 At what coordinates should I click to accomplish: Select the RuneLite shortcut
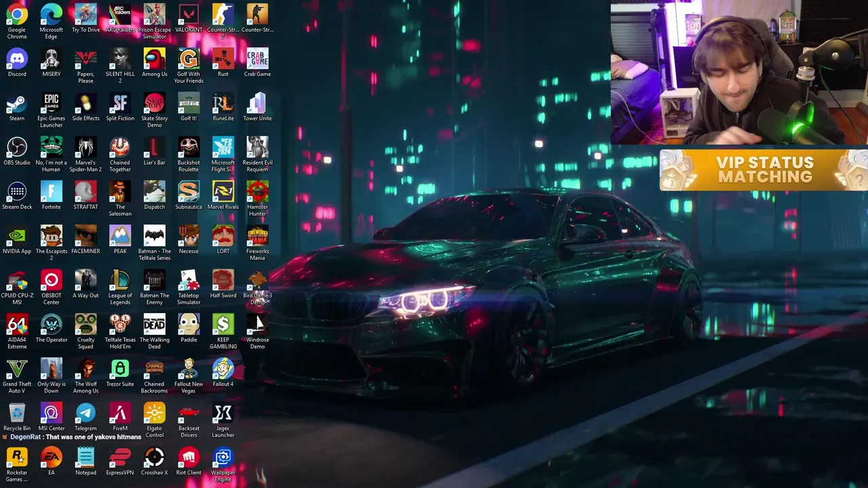point(223,106)
